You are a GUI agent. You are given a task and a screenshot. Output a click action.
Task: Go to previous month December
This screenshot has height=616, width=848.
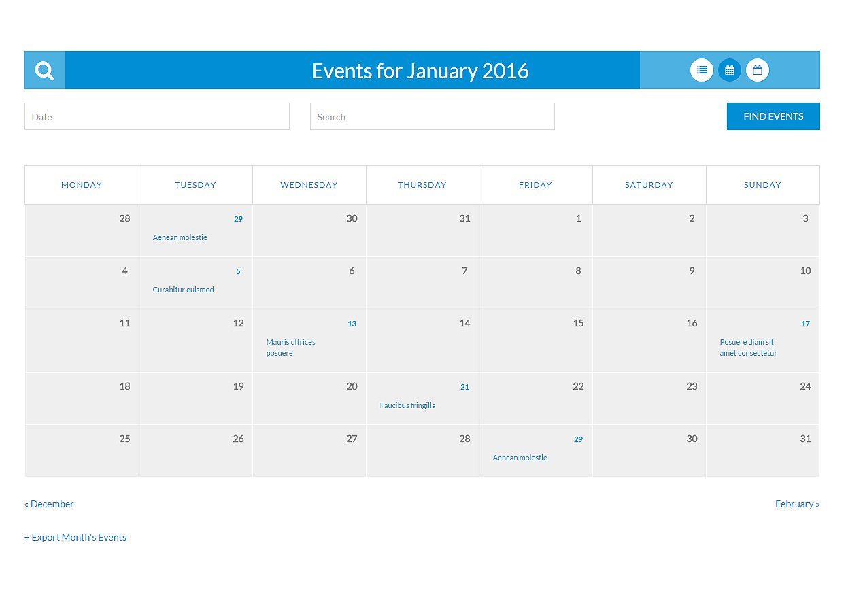click(49, 504)
